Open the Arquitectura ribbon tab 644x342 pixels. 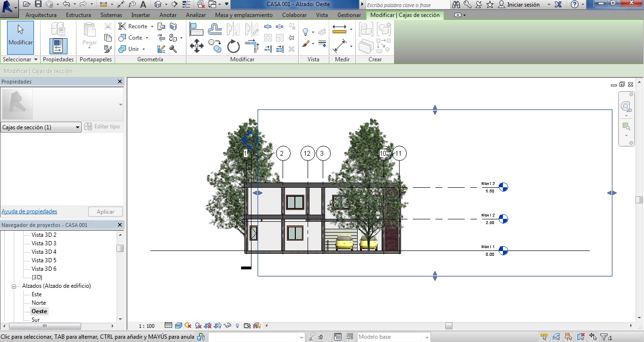(x=41, y=15)
